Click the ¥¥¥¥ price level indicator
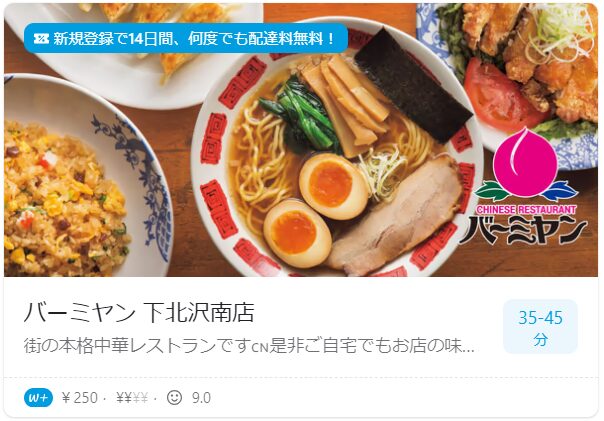 coord(132,398)
